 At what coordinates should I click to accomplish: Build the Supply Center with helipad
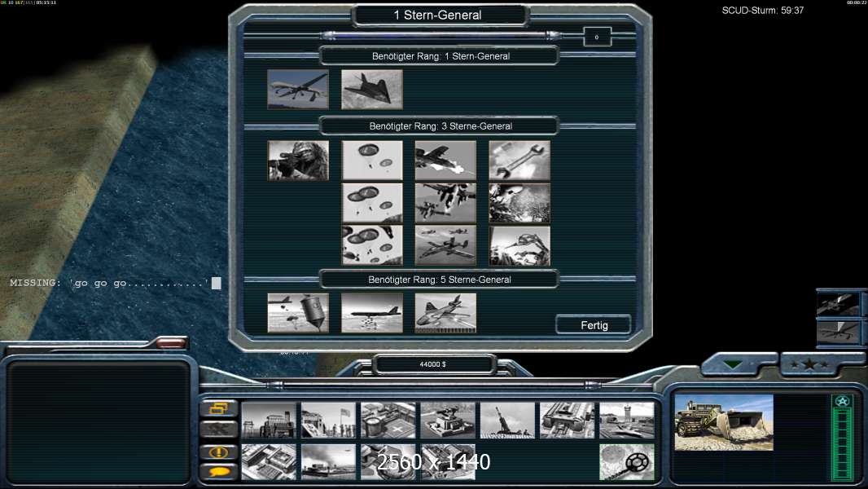(x=388, y=421)
